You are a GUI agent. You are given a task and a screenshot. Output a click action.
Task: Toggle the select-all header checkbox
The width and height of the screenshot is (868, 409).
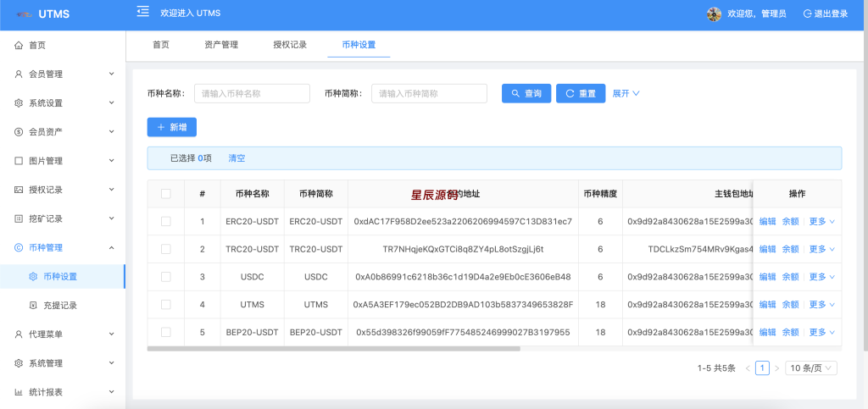[166, 193]
